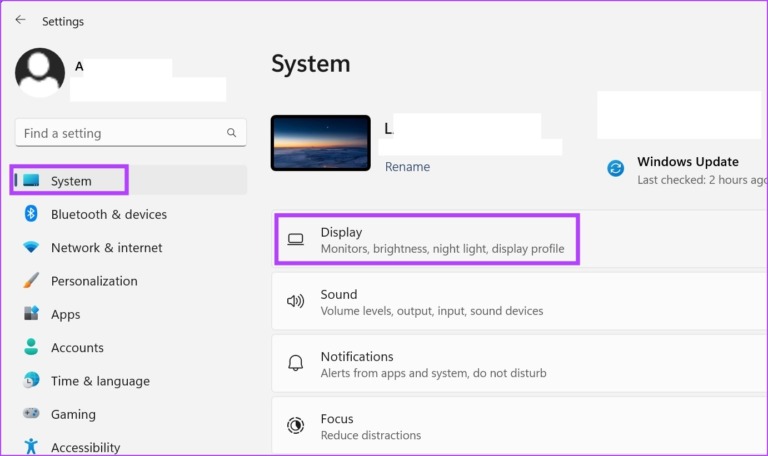Click the desktop wallpaper thumbnail
768x456 pixels.
tap(320, 142)
